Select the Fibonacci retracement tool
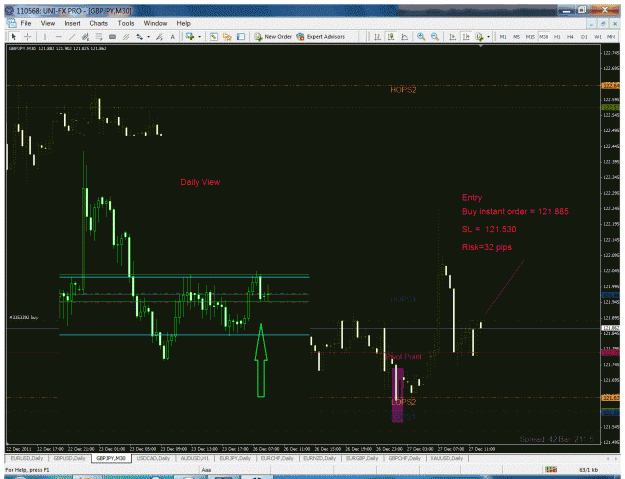 pyautogui.click(x=99, y=37)
